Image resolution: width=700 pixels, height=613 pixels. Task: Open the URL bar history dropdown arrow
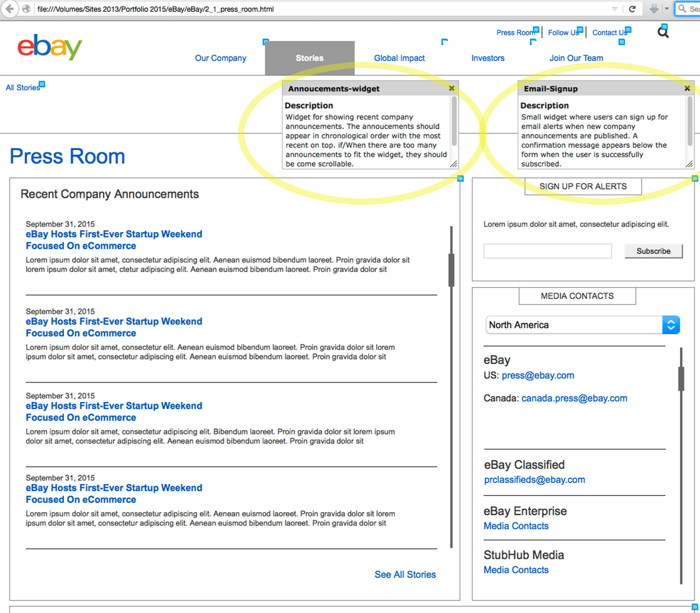[x=614, y=9]
